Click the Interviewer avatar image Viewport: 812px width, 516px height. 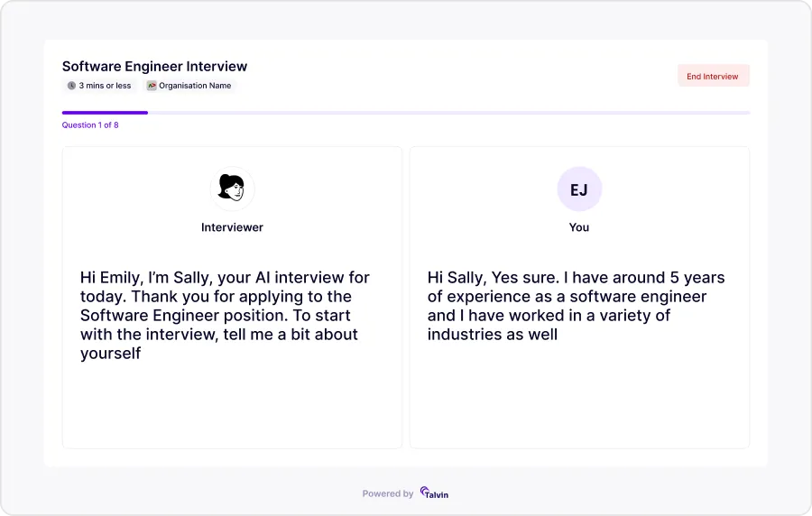[232, 189]
